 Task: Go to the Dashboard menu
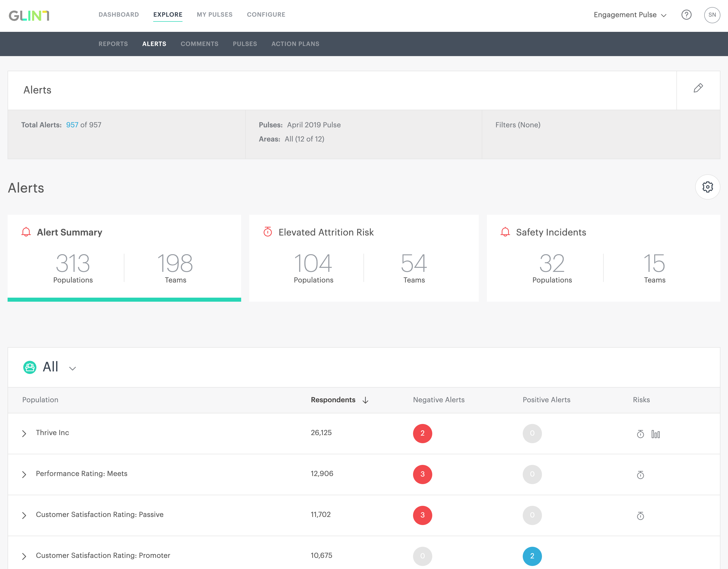tap(119, 14)
